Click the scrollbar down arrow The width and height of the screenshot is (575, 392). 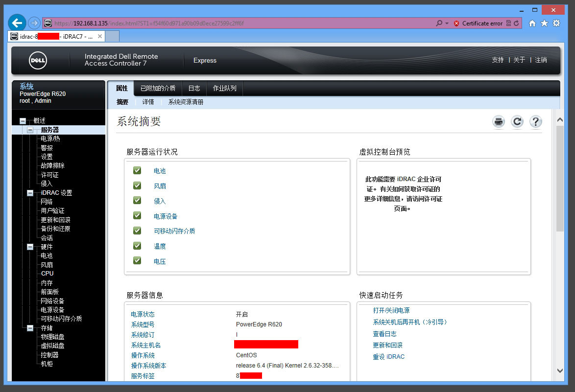pyautogui.click(x=560, y=371)
